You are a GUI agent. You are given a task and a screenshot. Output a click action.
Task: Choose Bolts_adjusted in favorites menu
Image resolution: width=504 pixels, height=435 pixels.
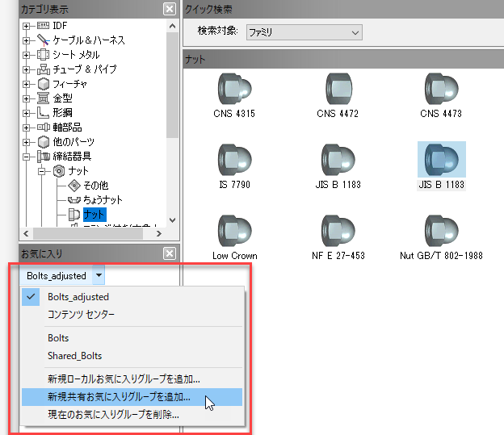click(132, 297)
